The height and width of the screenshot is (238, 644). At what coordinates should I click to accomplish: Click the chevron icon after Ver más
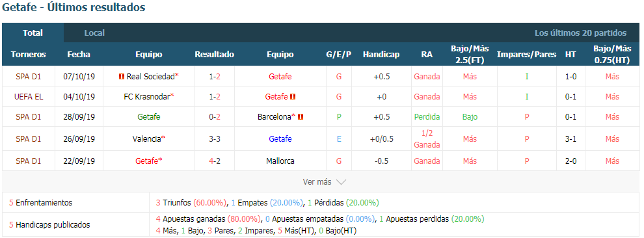point(341,182)
